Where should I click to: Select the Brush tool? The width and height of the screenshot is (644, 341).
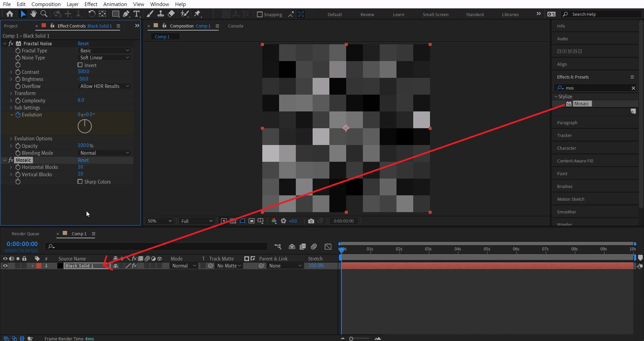click(x=150, y=14)
